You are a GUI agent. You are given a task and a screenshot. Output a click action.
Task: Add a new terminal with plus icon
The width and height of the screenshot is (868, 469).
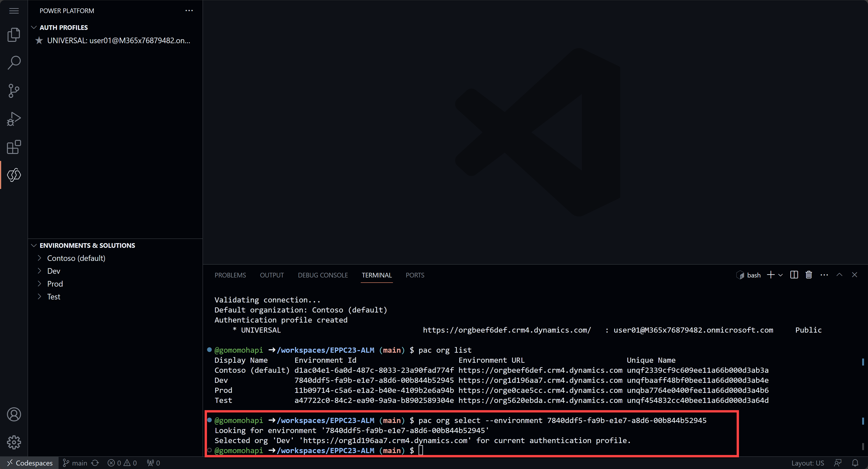(x=771, y=275)
